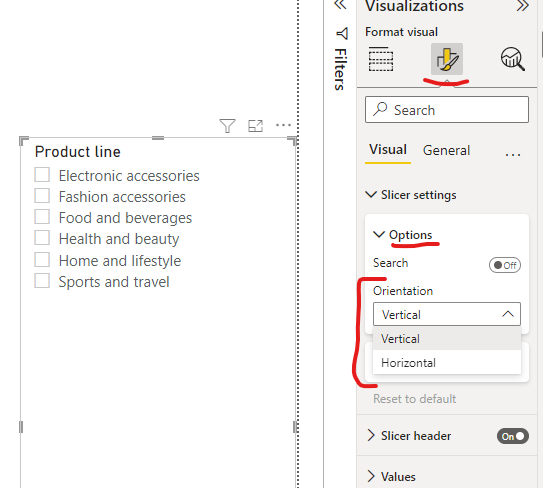This screenshot has height=488, width=543.
Task: Check Health and beauty checkbox
Action: [42, 238]
